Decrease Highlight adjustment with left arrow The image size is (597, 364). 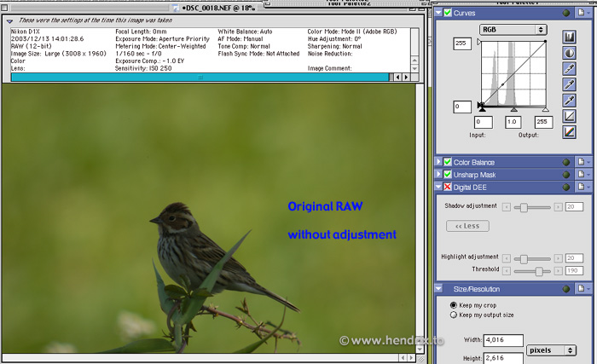point(506,258)
